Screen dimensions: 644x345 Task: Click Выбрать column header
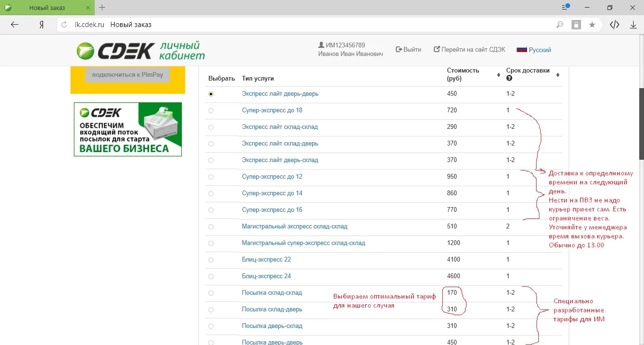(x=222, y=79)
